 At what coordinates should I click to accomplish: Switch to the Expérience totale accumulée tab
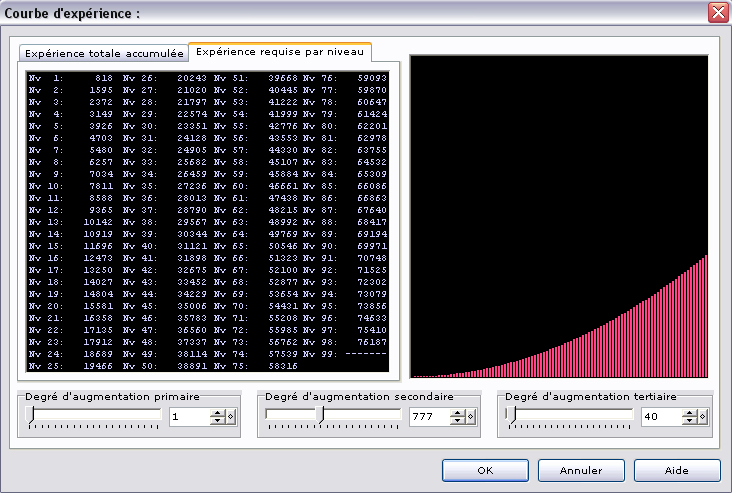[x=104, y=53]
